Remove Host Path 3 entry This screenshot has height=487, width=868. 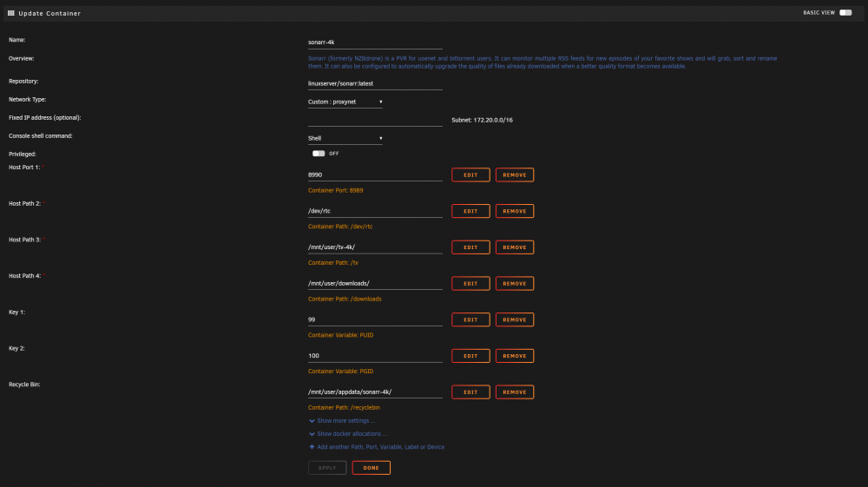tap(514, 247)
